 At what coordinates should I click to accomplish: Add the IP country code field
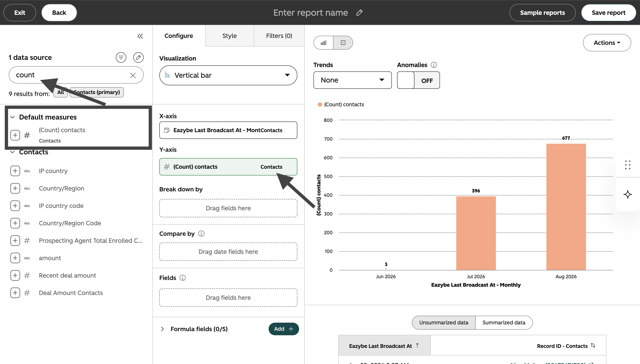15,206
